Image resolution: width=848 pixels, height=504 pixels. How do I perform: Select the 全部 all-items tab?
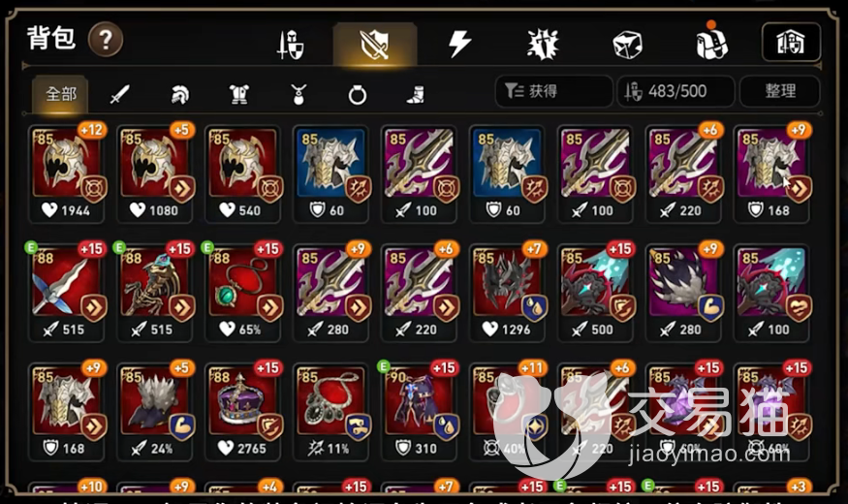point(60,94)
